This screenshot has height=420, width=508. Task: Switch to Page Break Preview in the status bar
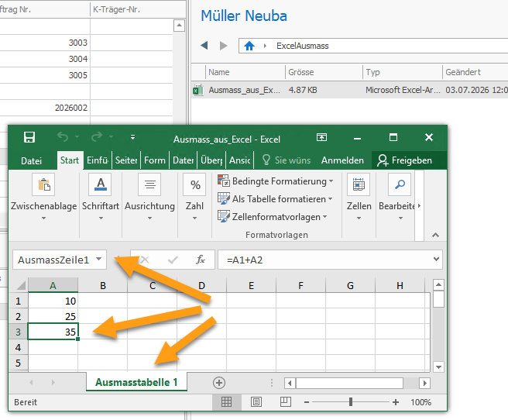[286, 402]
